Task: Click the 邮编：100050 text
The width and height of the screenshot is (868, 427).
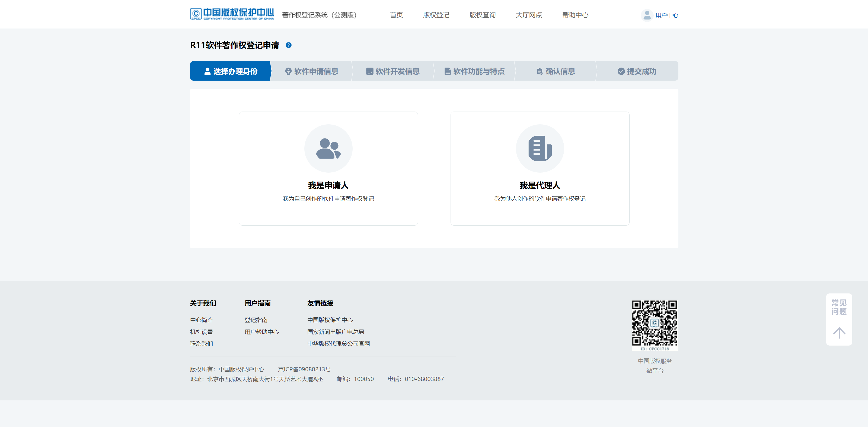Action: (x=355, y=379)
